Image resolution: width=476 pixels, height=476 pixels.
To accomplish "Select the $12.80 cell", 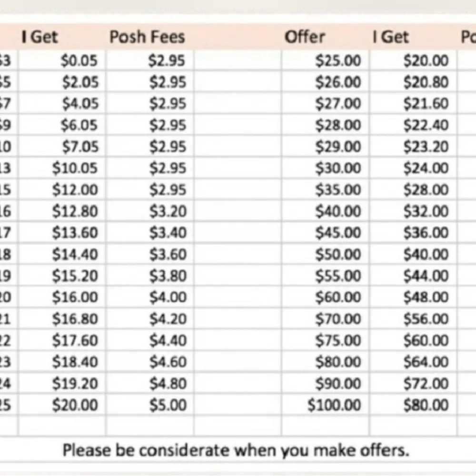I will pyautogui.click(x=75, y=211).
